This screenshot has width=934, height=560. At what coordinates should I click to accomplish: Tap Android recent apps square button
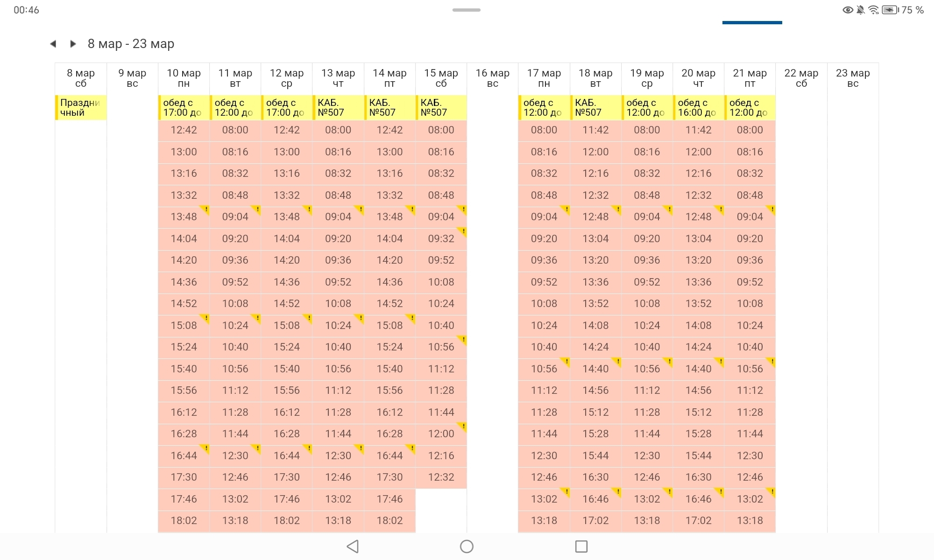pyautogui.click(x=581, y=546)
